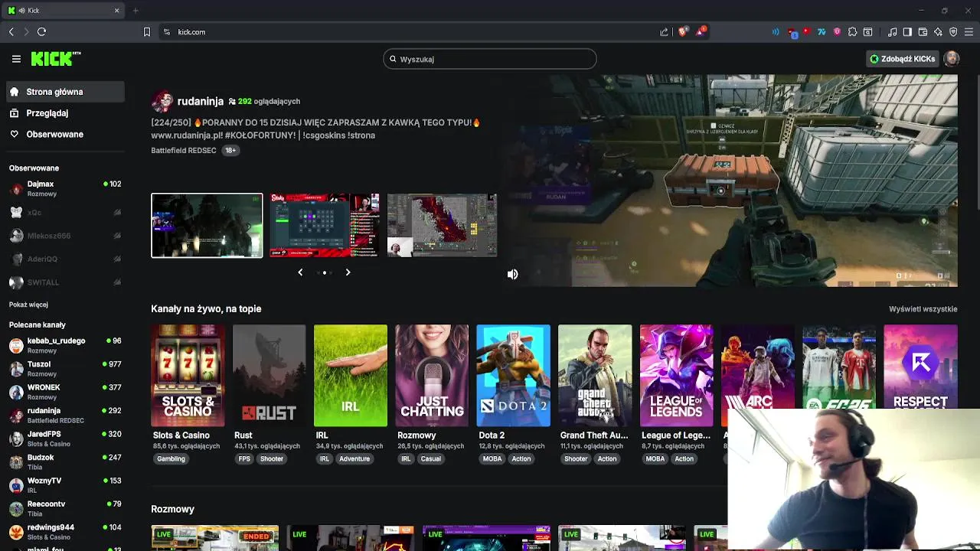This screenshot has width=980, height=551.
Task: Click the KICK logo
Action: [56, 59]
